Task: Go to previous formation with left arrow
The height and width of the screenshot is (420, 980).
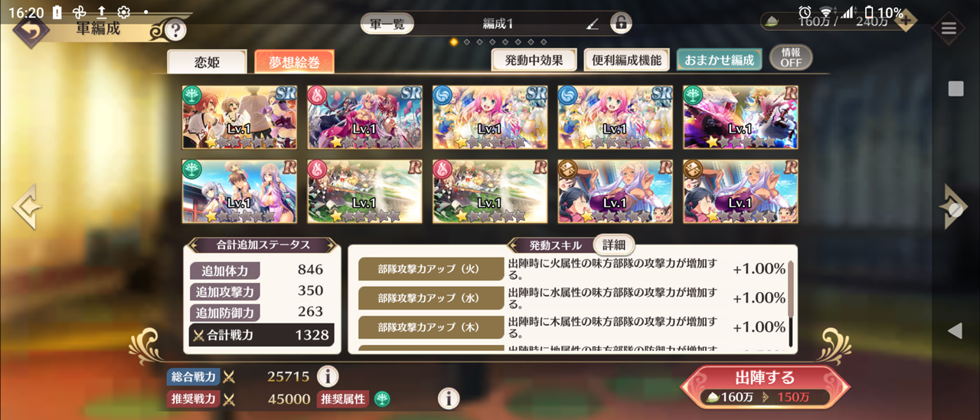Action: pos(25,207)
